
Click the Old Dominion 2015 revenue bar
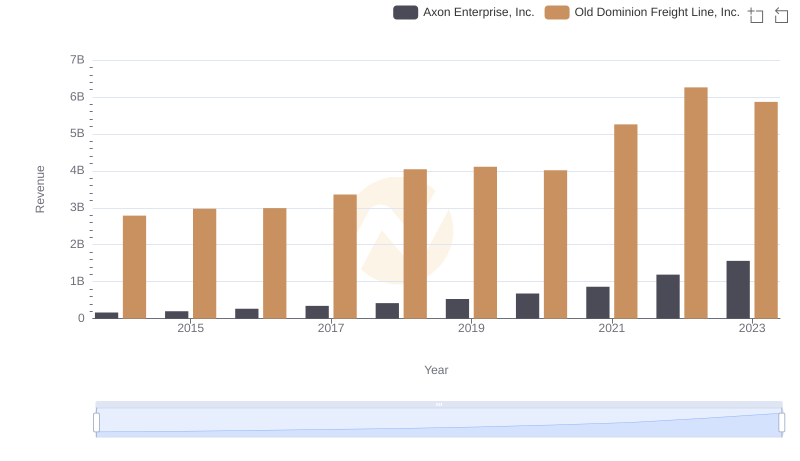(x=205, y=264)
